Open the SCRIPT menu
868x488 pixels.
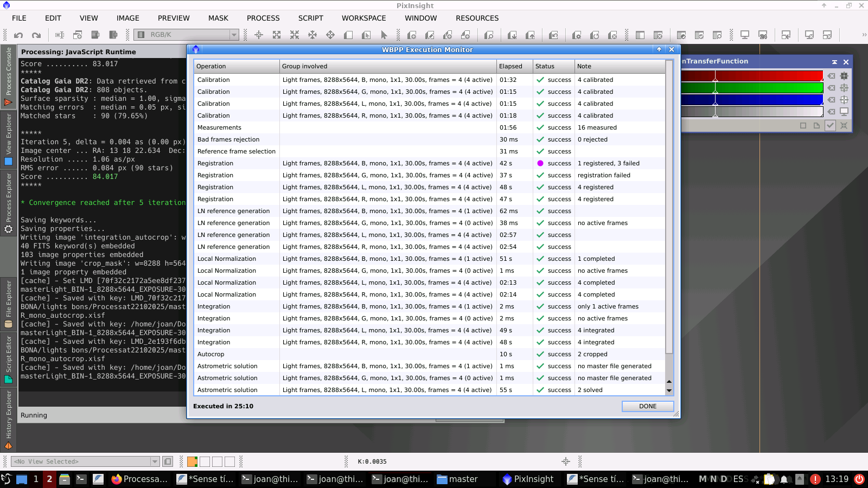click(x=310, y=18)
